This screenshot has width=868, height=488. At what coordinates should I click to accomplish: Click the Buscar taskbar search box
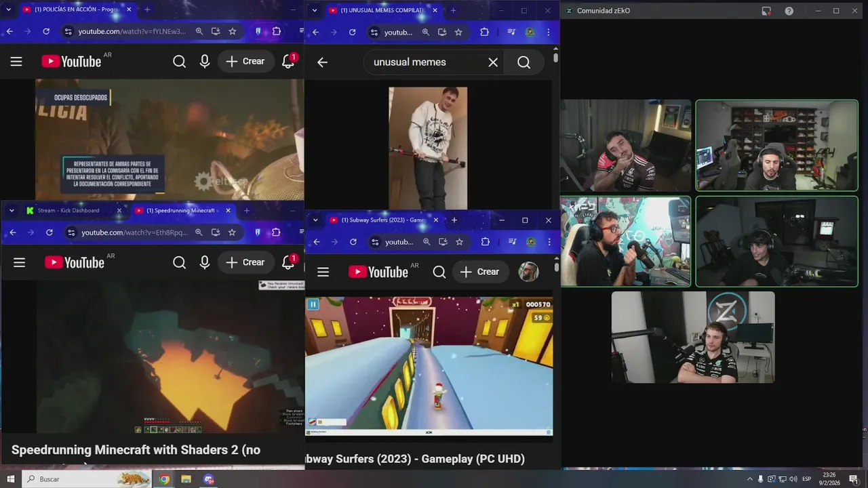(x=86, y=479)
